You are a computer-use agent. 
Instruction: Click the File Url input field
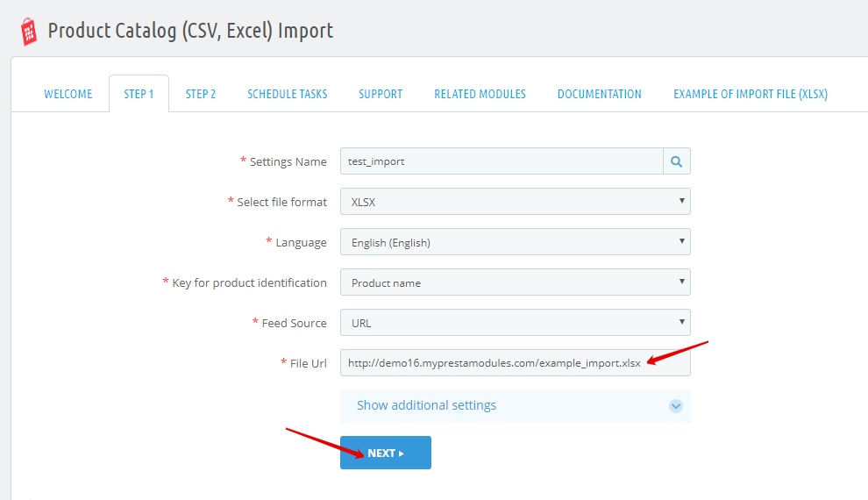point(516,363)
